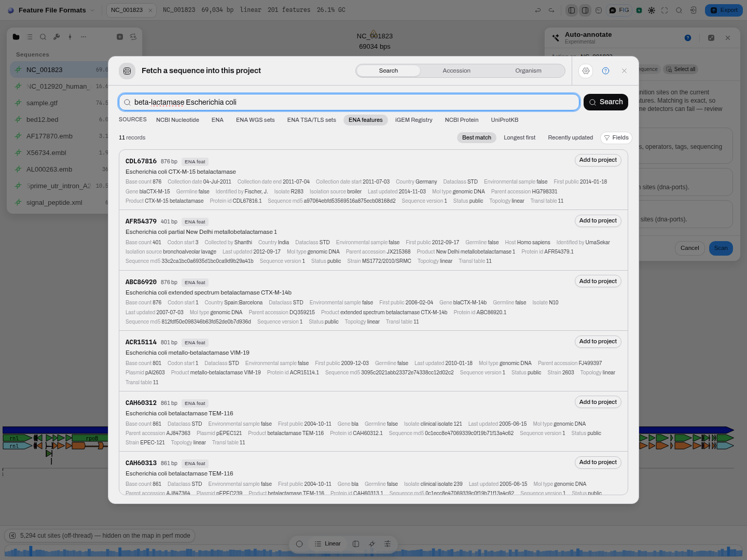Toggle the left sidebar panel icon
This screenshot has height=560, width=747.
572,10
